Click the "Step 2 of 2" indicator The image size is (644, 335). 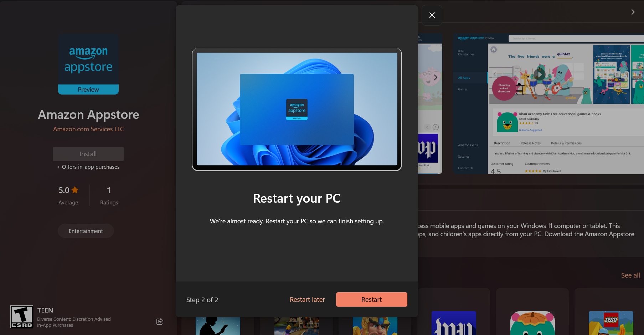[x=202, y=300]
